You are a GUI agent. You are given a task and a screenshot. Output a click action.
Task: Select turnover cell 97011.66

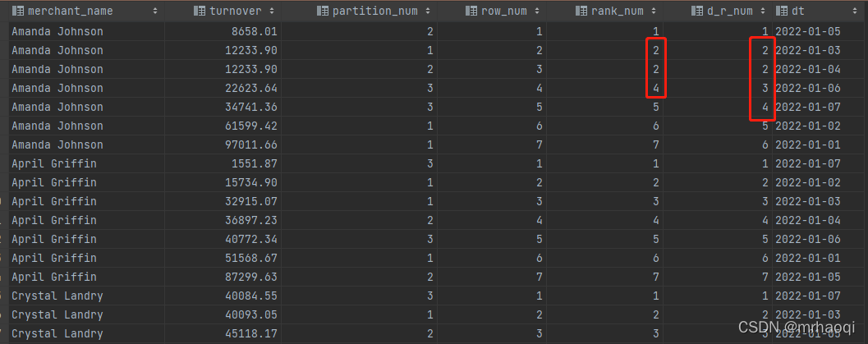250,144
